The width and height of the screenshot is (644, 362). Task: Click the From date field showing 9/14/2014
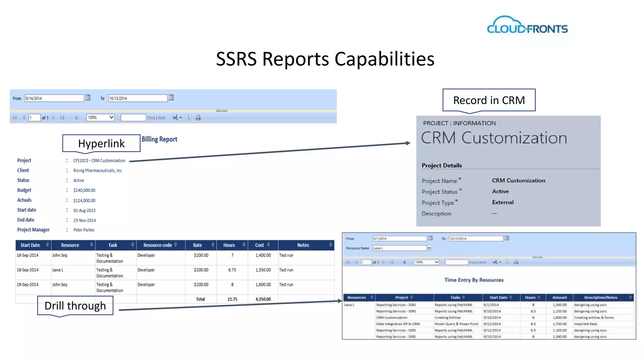click(x=54, y=98)
